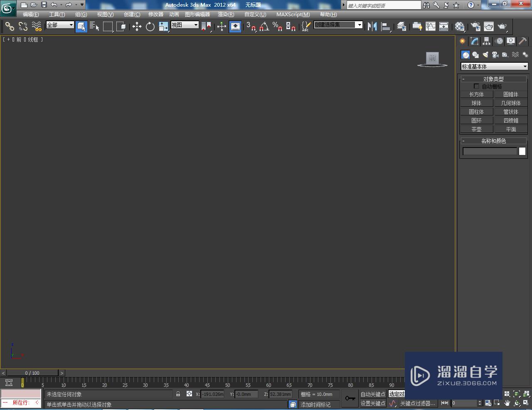Click the Cameras creation icon
The image size is (532, 410).
coord(495,54)
